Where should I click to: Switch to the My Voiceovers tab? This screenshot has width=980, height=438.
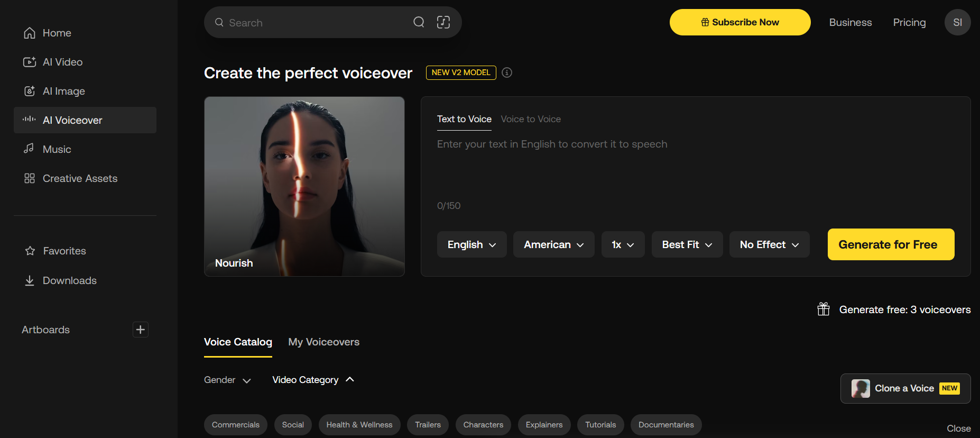(x=323, y=342)
